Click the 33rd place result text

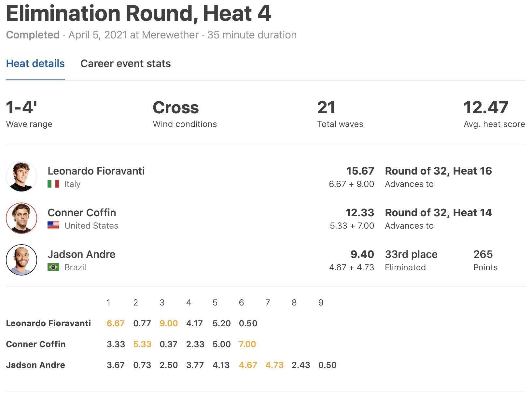click(411, 254)
